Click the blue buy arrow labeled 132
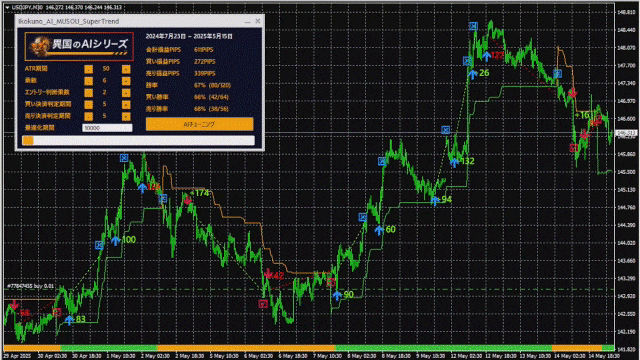 tap(454, 162)
